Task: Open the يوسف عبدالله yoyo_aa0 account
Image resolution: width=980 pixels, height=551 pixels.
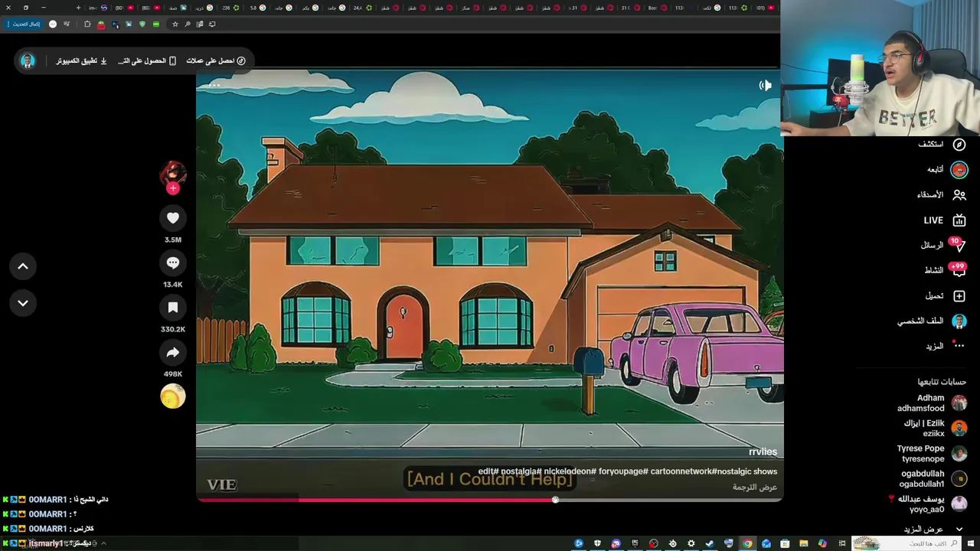Action: [927, 504]
